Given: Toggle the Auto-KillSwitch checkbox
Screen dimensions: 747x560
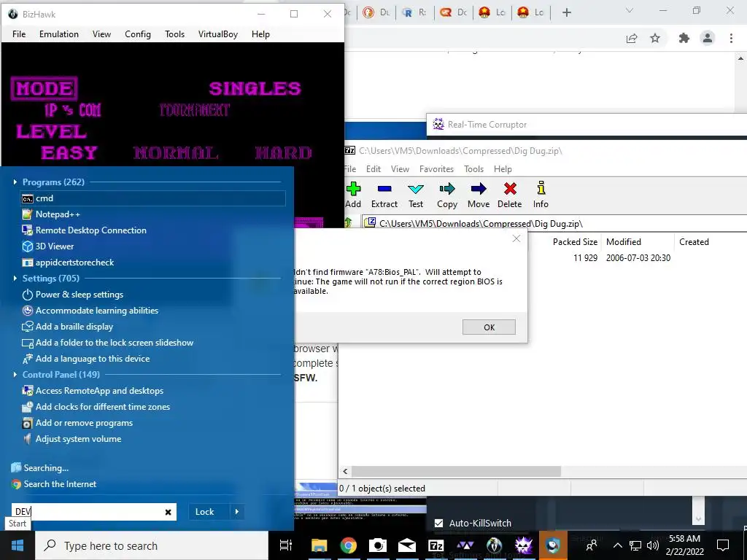Looking at the screenshot, I should coord(438,523).
